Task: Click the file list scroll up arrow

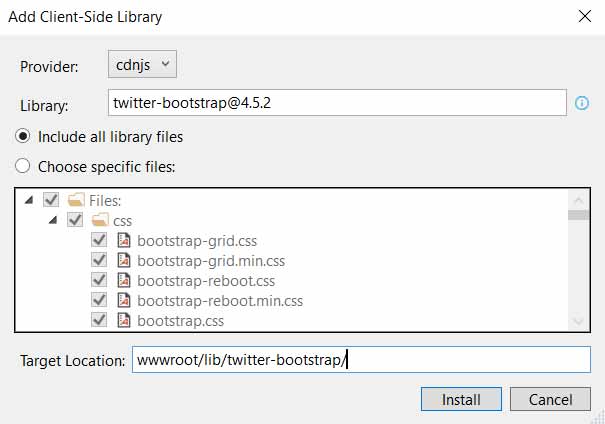Action: click(x=578, y=199)
